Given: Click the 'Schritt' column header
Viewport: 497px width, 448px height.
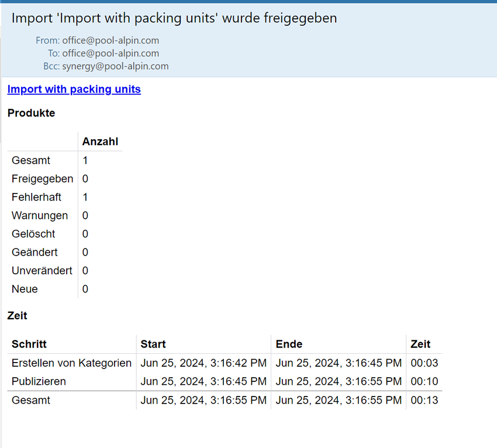Looking at the screenshot, I should pyautogui.click(x=29, y=344).
